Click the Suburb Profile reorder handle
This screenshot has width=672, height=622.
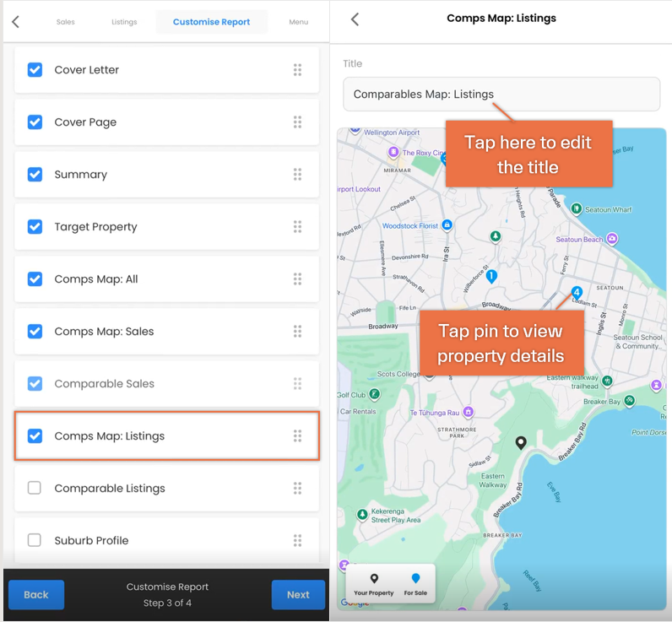[297, 540]
